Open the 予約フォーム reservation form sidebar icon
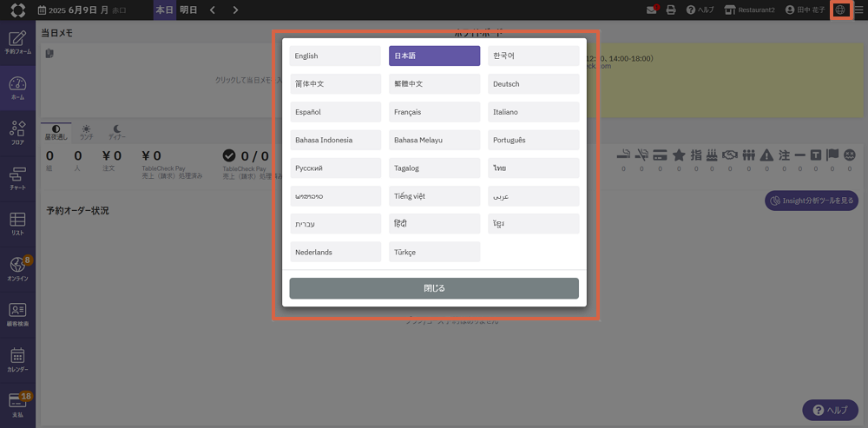This screenshot has width=868, height=428. pos(17,43)
